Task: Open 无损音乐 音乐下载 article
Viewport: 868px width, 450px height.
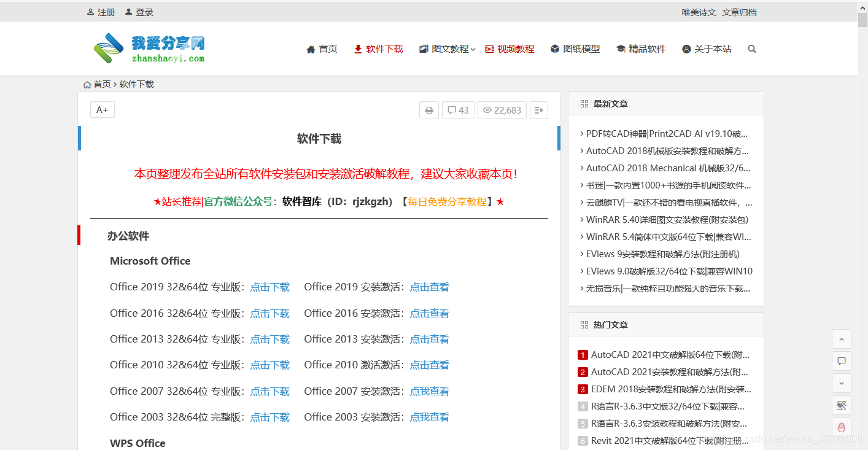Action: (668, 289)
